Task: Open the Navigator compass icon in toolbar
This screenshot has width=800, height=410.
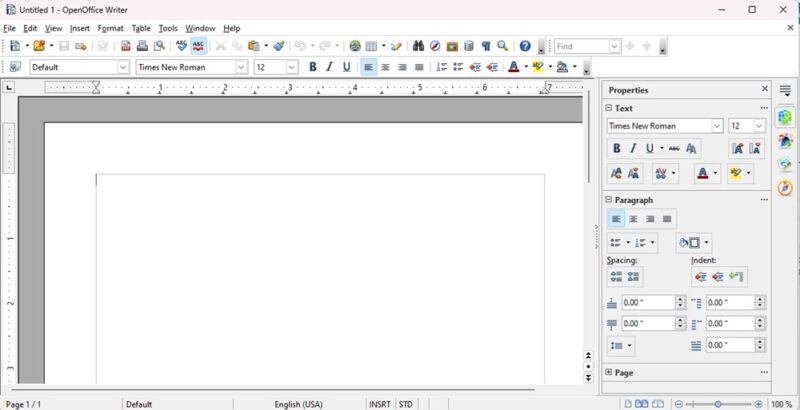Action: coord(435,46)
